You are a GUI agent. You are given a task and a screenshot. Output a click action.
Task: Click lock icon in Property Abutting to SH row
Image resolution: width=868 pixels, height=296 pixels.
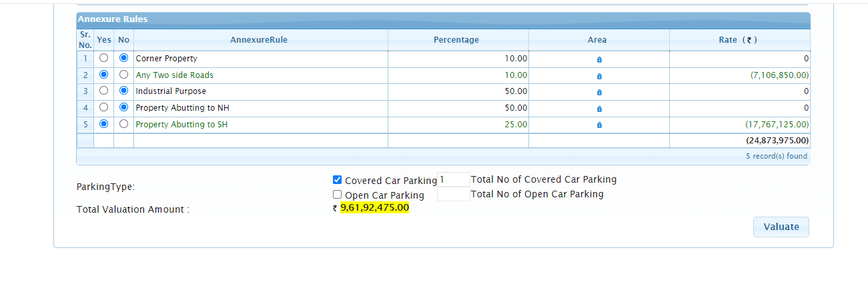pyautogui.click(x=599, y=125)
